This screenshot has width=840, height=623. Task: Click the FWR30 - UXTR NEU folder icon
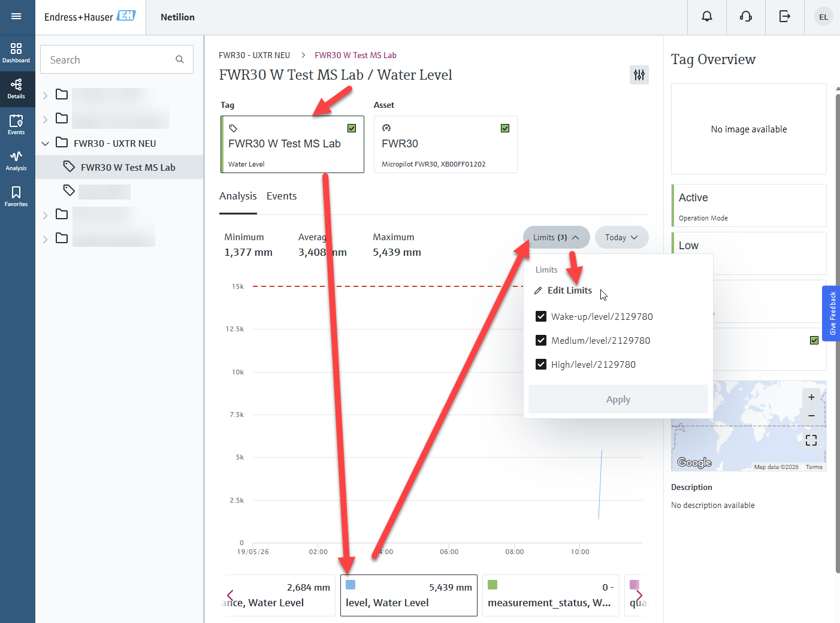(x=62, y=143)
